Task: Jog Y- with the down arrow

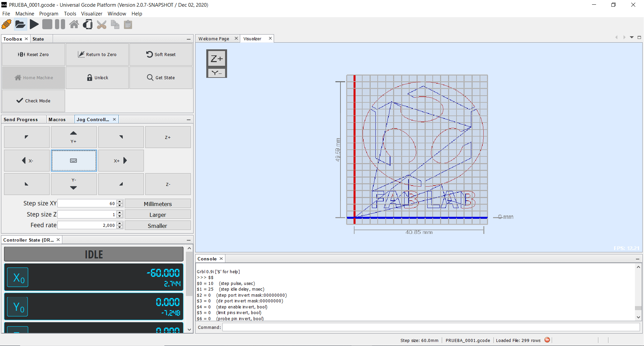Action: [74, 184]
